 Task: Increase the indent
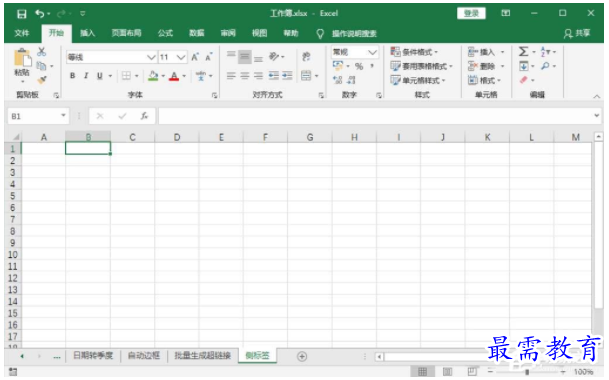287,76
